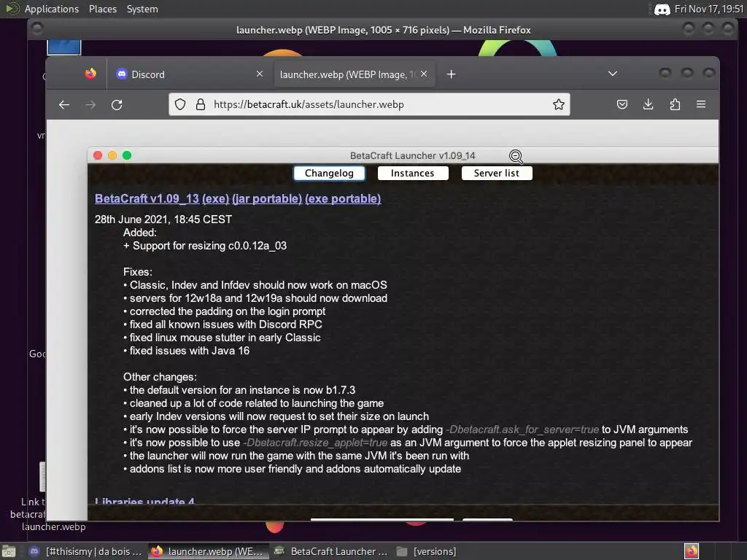Switch to BetaCraft Launcher taskbar window
The image size is (747, 560).
[331, 551]
